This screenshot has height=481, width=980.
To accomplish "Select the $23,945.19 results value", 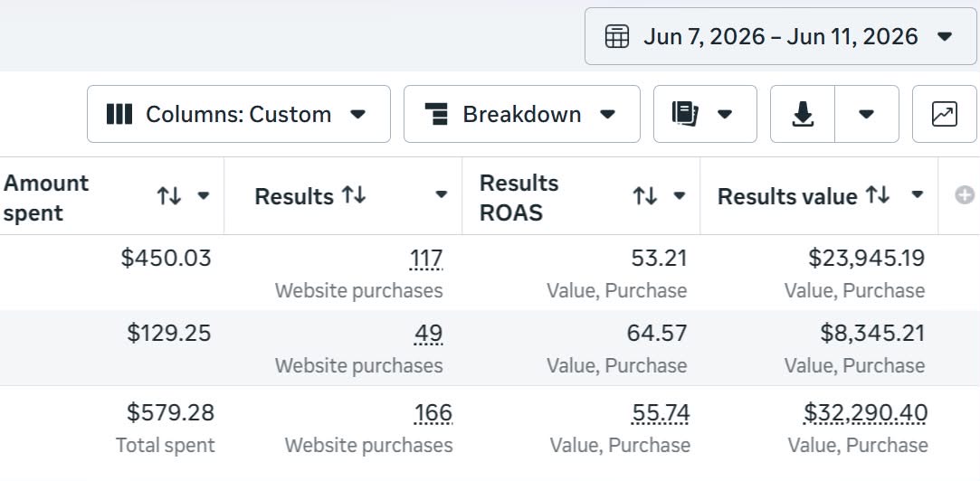I will click(866, 258).
